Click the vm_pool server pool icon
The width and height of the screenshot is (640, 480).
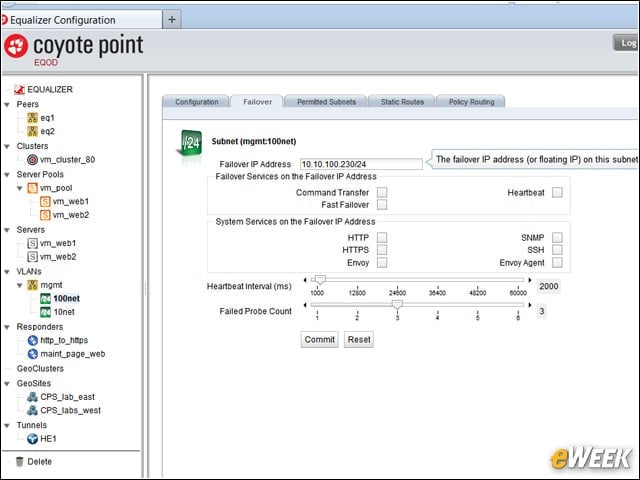tap(32, 188)
